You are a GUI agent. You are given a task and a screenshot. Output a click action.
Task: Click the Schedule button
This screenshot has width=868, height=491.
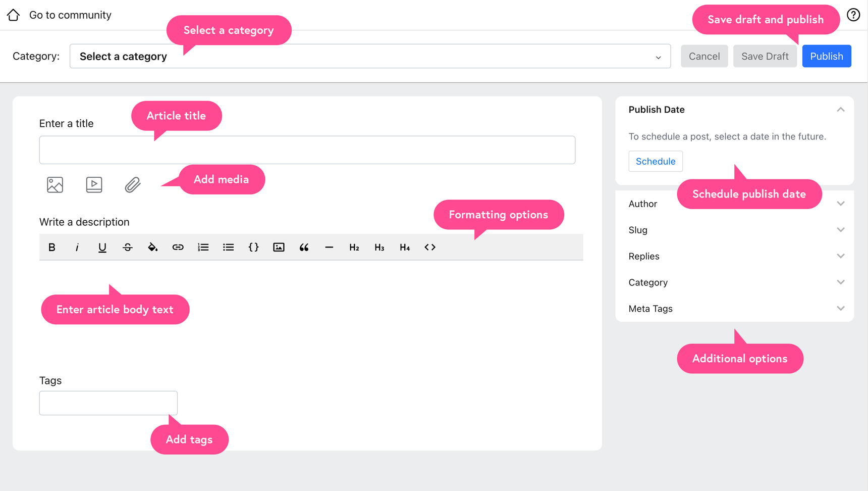[x=655, y=161]
